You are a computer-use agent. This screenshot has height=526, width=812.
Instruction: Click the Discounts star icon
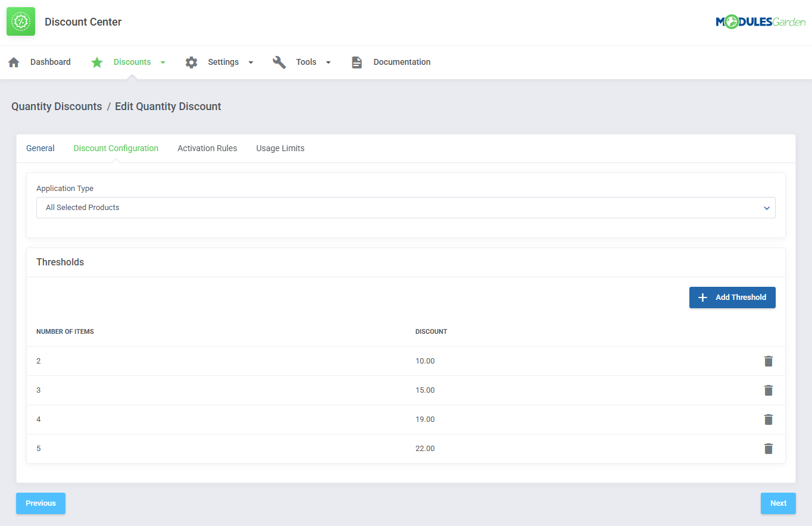pos(97,62)
